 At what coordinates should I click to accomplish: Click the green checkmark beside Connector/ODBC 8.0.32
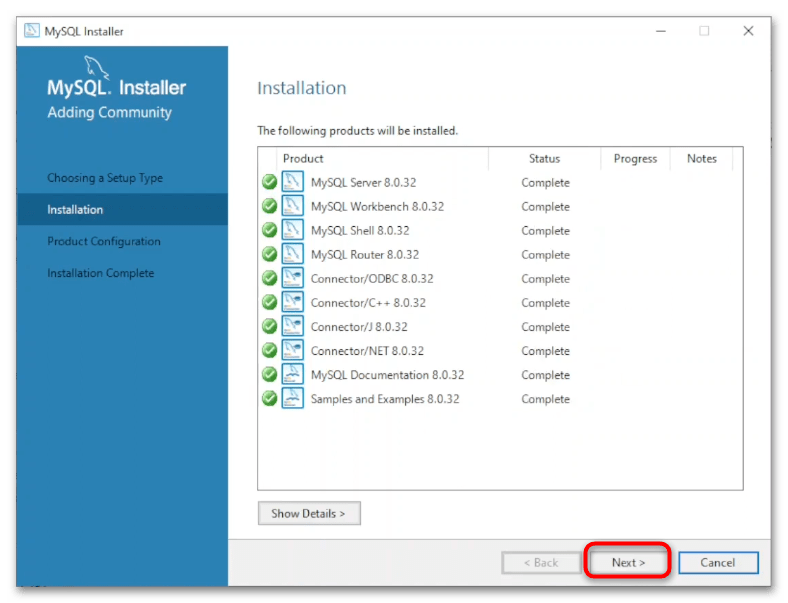point(269,278)
